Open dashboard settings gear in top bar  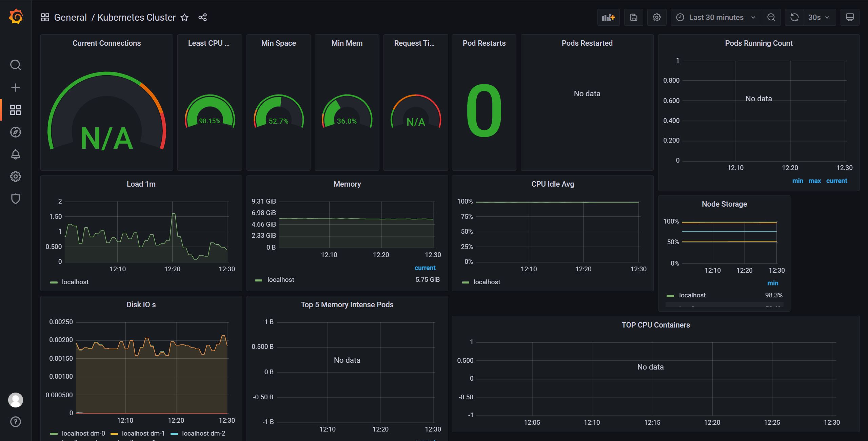click(657, 17)
